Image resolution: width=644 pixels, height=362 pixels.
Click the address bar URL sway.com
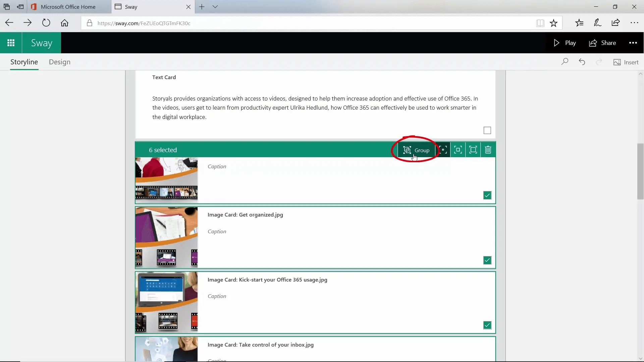coord(144,23)
